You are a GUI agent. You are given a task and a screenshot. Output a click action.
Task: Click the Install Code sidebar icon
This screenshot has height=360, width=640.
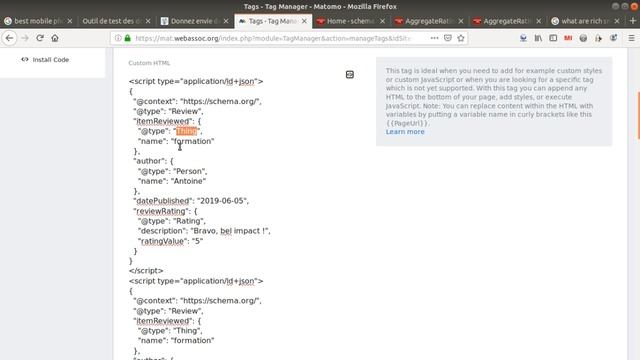(x=25, y=60)
